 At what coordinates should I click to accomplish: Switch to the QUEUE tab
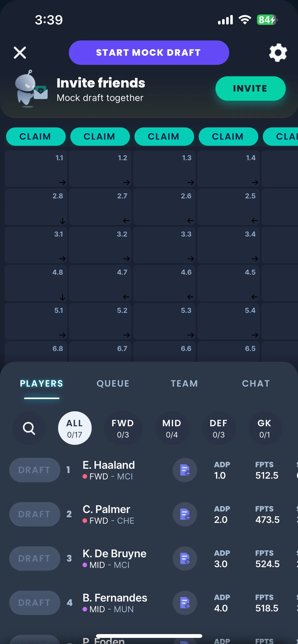pos(113,384)
